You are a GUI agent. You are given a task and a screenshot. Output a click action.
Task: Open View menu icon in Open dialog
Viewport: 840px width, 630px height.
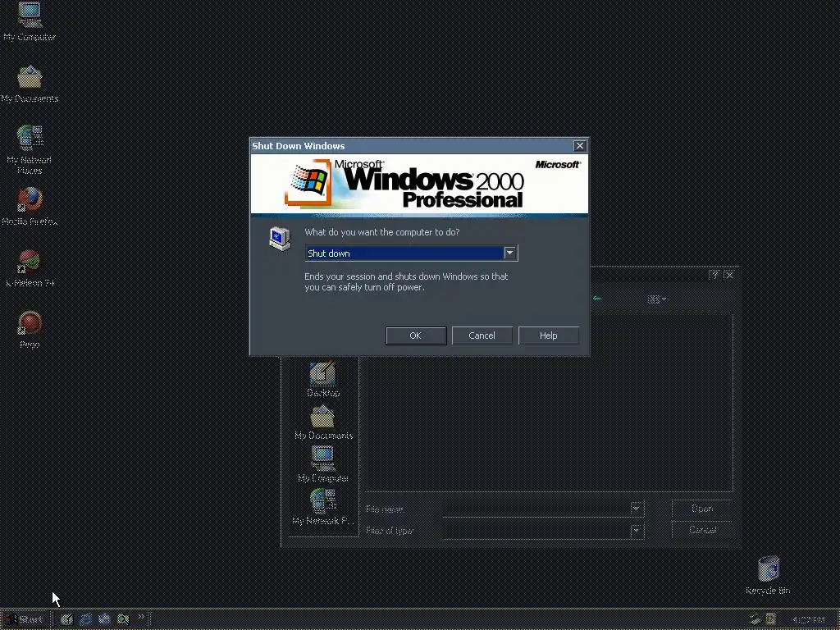click(x=656, y=299)
